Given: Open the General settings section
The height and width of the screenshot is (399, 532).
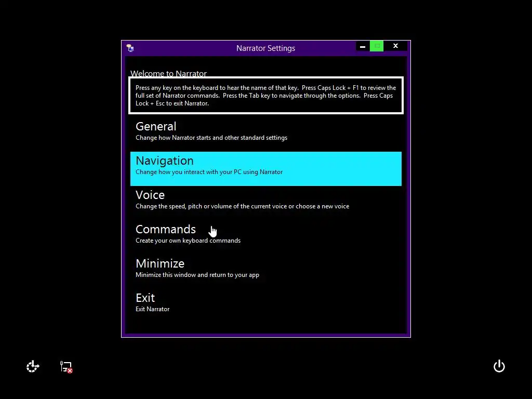Looking at the screenshot, I should tap(265, 135).
